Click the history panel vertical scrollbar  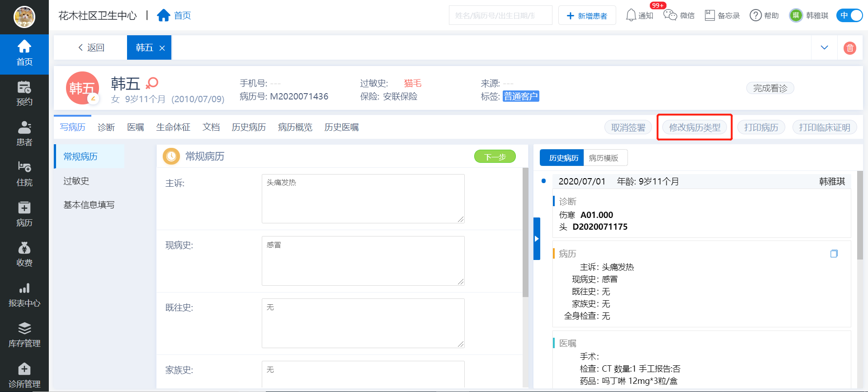[x=860, y=215]
